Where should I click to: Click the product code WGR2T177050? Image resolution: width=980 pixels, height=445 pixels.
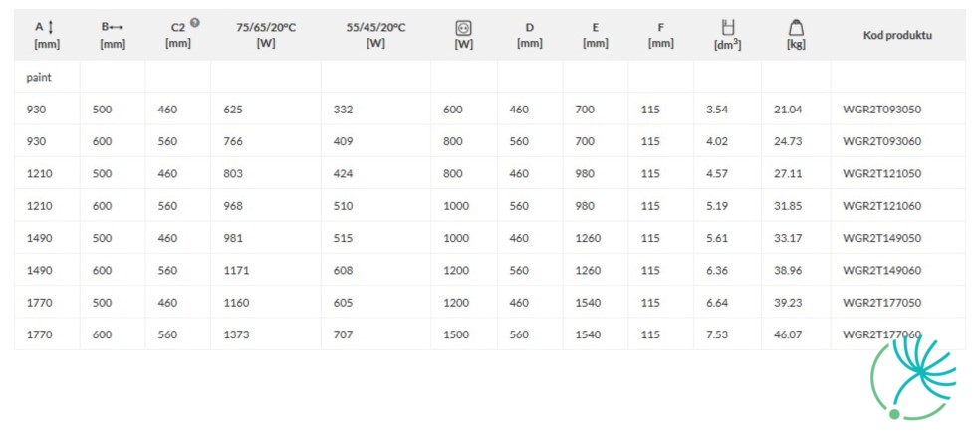[881, 303]
